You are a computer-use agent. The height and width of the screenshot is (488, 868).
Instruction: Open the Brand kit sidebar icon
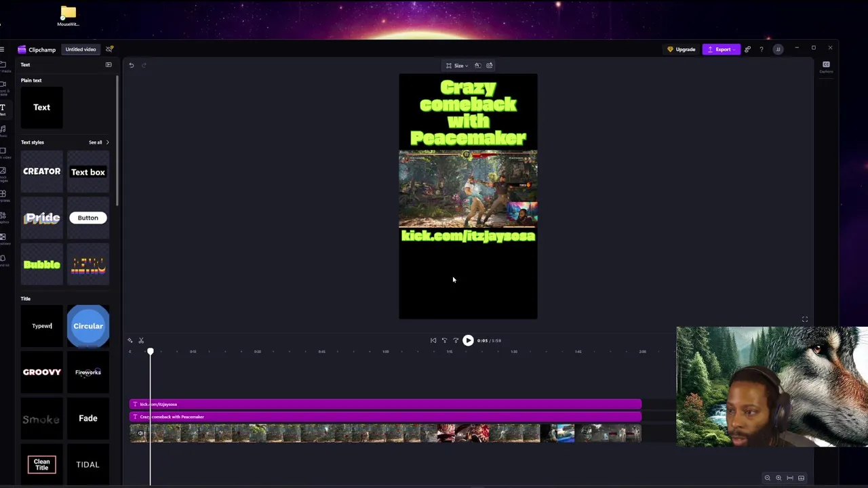pos(3,260)
